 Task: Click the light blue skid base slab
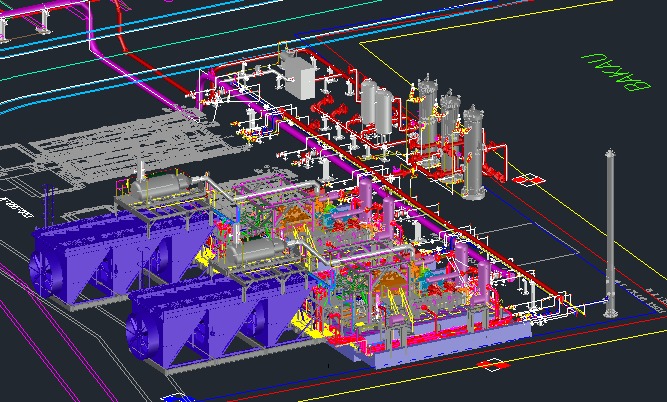click(440, 345)
